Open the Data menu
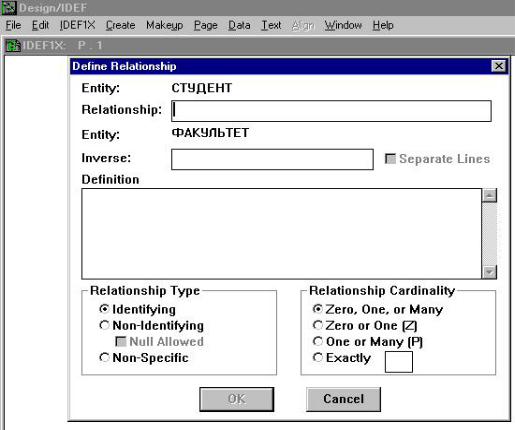The height and width of the screenshot is (430, 515). (x=239, y=25)
